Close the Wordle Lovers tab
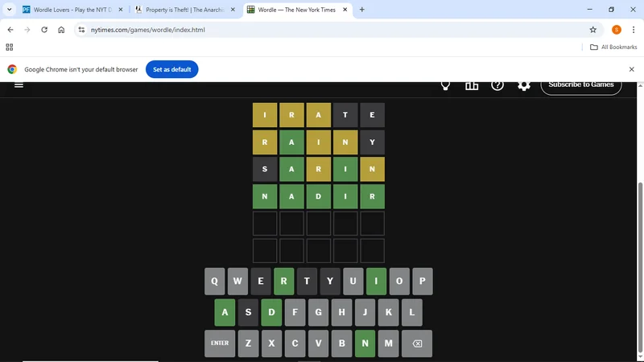This screenshot has height=362, width=644. [x=120, y=10]
